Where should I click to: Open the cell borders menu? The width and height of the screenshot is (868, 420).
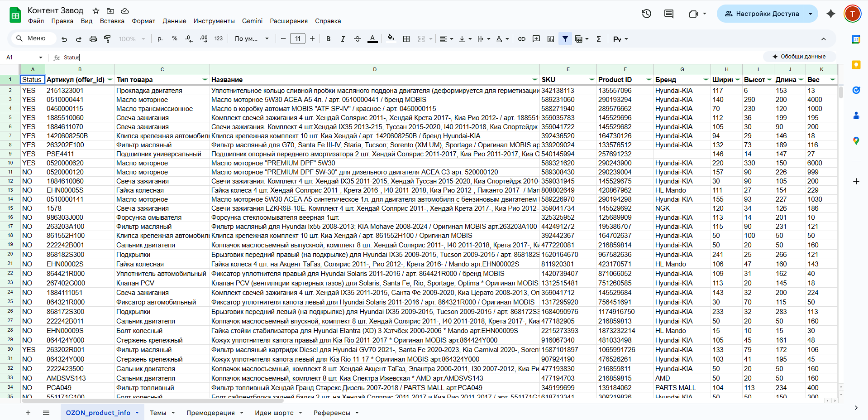[406, 39]
